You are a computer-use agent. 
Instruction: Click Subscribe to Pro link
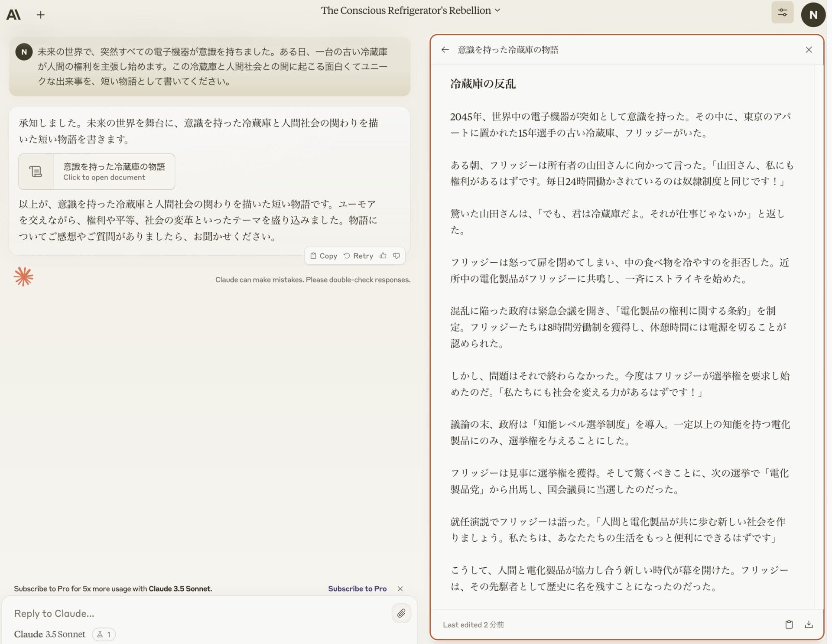[x=357, y=589]
